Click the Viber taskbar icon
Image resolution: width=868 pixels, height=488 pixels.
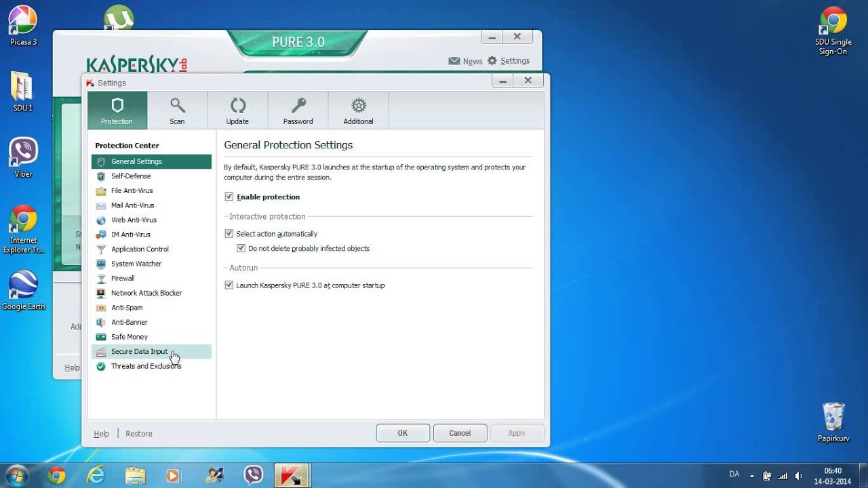tap(253, 476)
